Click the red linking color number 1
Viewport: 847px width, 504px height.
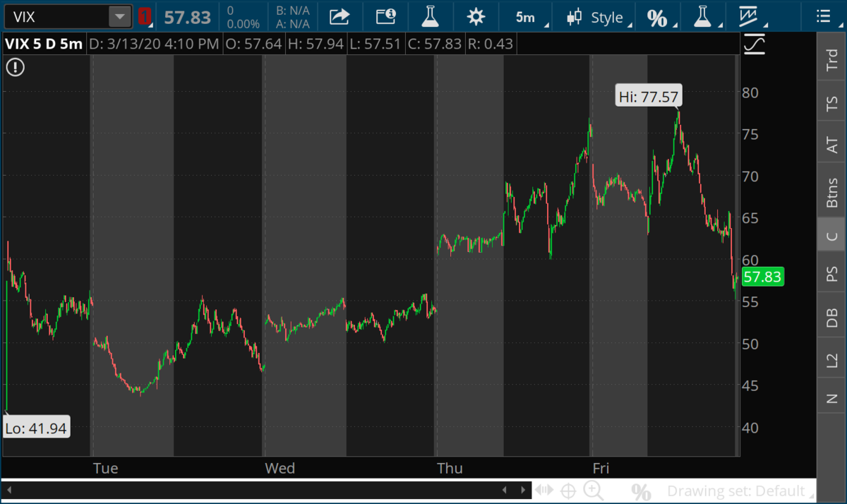click(145, 16)
